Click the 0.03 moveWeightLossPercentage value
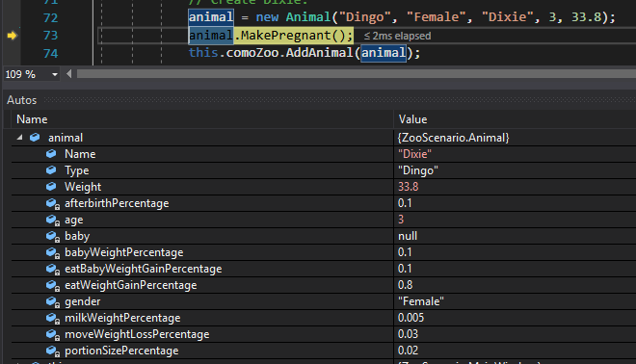The width and height of the screenshot is (636, 364). coord(408,334)
